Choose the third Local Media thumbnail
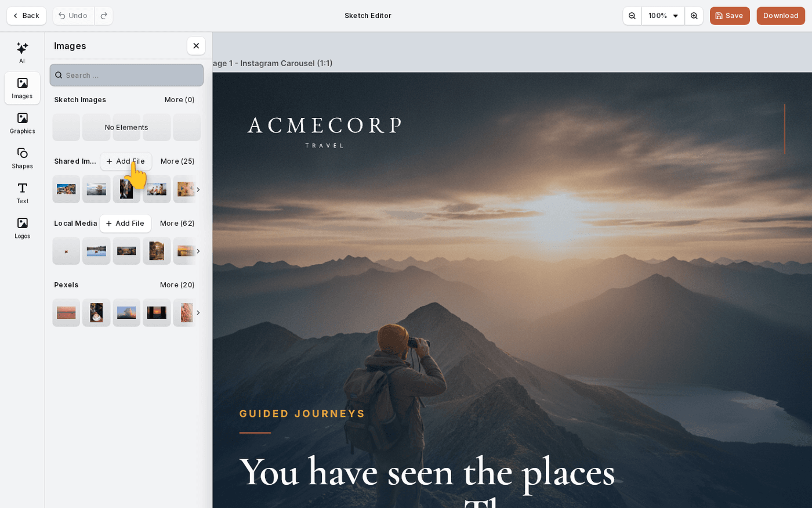The image size is (812, 508). [x=126, y=251]
